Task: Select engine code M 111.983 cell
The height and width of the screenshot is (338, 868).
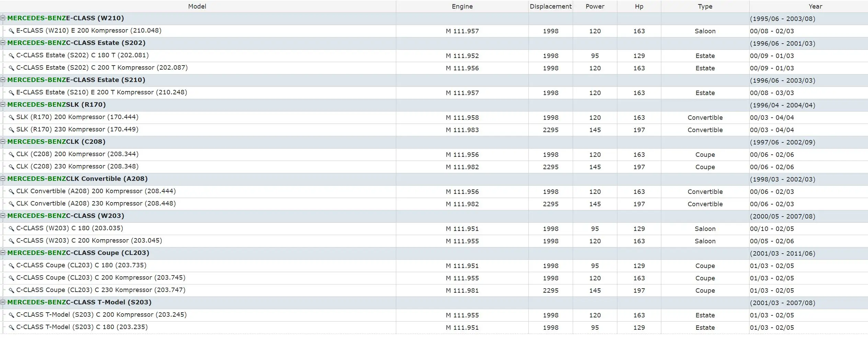Action: point(462,130)
